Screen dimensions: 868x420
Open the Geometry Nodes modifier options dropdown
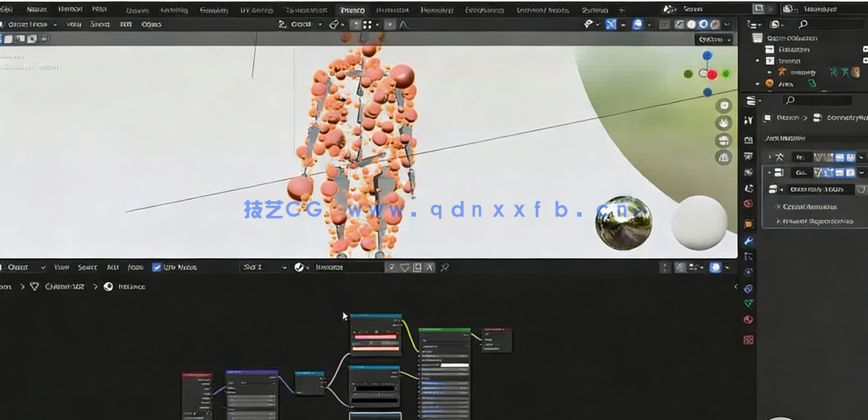click(x=861, y=172)
